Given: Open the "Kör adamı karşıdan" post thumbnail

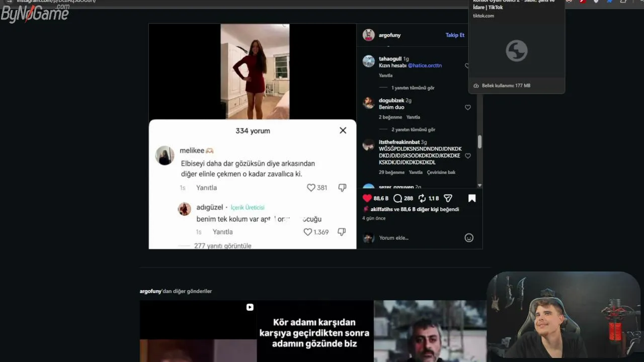Looking at the screenshot, I should [314, 331].
